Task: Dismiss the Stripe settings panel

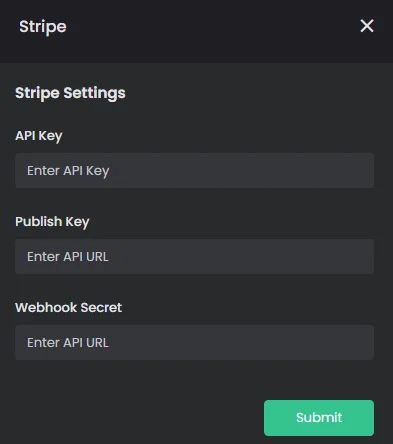Action: [367, 26]
